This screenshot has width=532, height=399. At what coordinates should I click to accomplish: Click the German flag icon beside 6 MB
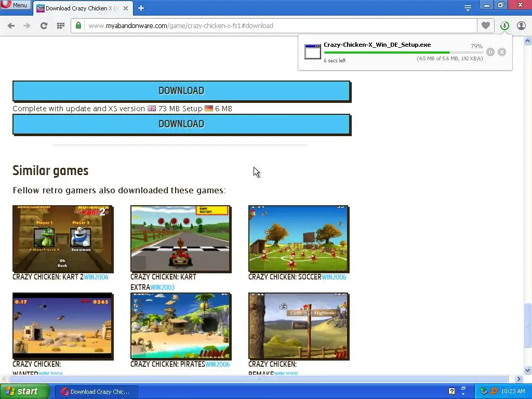[209, 109]
